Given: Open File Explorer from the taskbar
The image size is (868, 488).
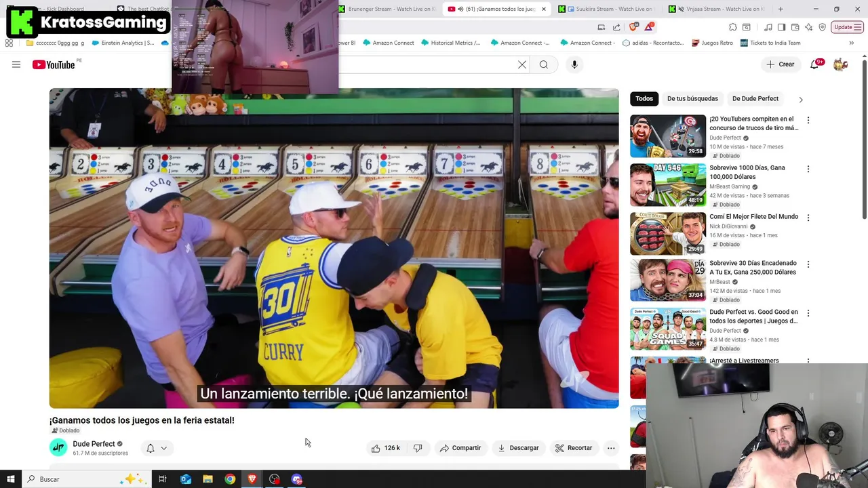Looking at the screenshot, I should tap(208, 479).
